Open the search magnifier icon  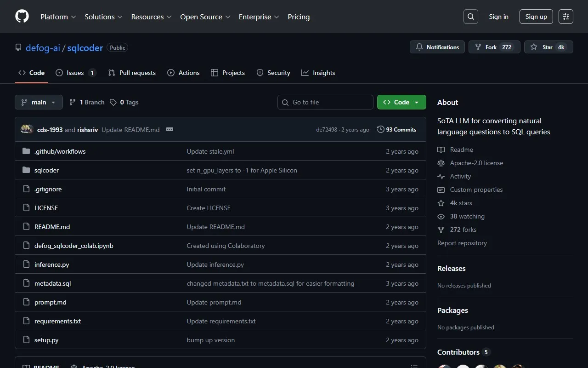(471, 17)
